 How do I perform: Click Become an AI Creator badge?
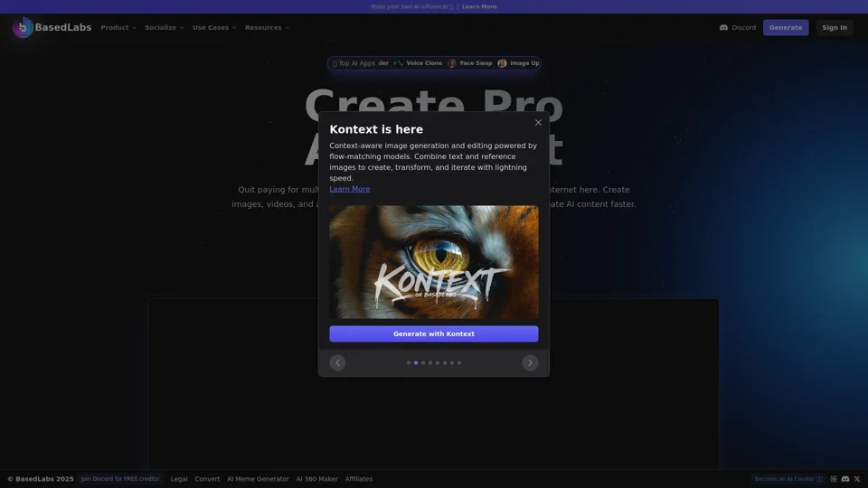[788, 479]
